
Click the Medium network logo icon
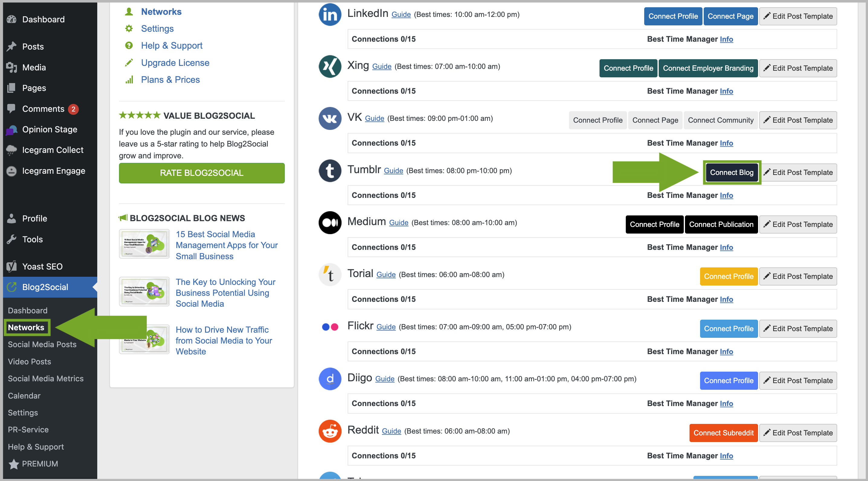point(330,222)
